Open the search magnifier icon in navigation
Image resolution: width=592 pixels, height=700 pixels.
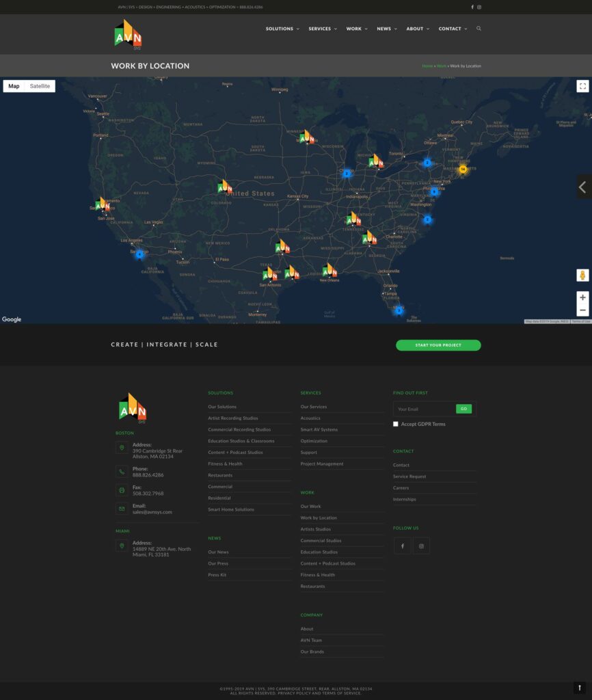[479, 29]
